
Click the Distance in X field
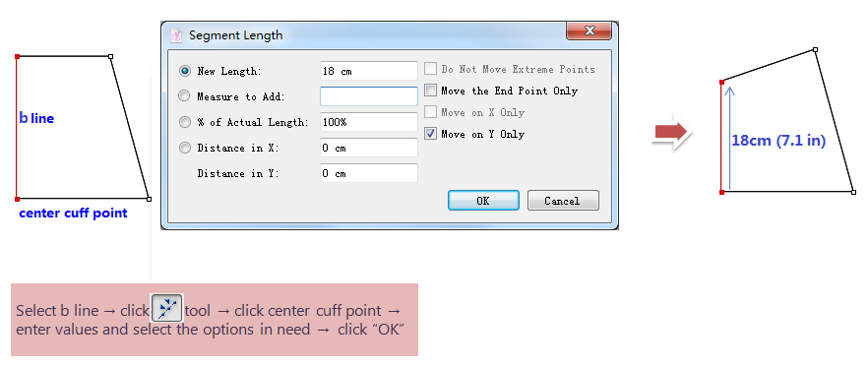click(x=369, y=148)
